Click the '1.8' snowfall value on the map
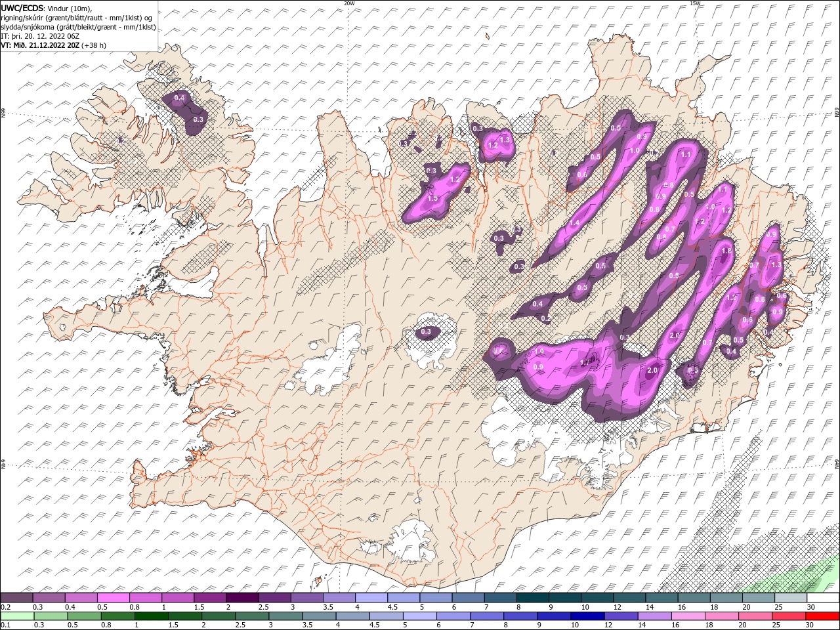Image resolution: width=840 pixels, height=630 pixels. pos(726,251)
